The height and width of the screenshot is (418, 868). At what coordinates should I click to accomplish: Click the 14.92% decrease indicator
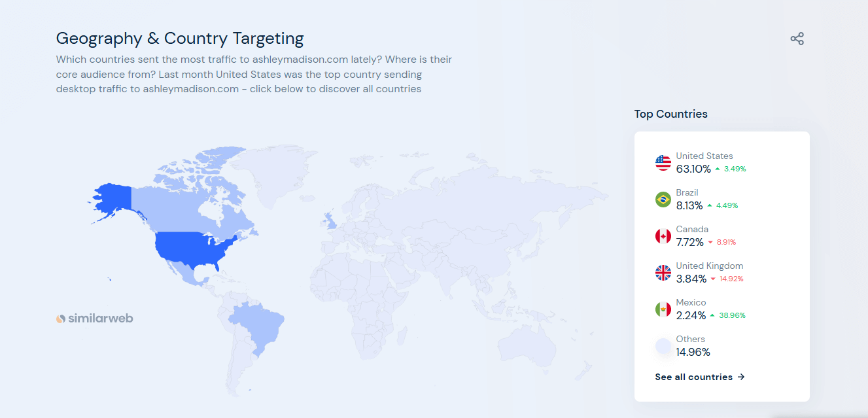click(x=727, y=279)
